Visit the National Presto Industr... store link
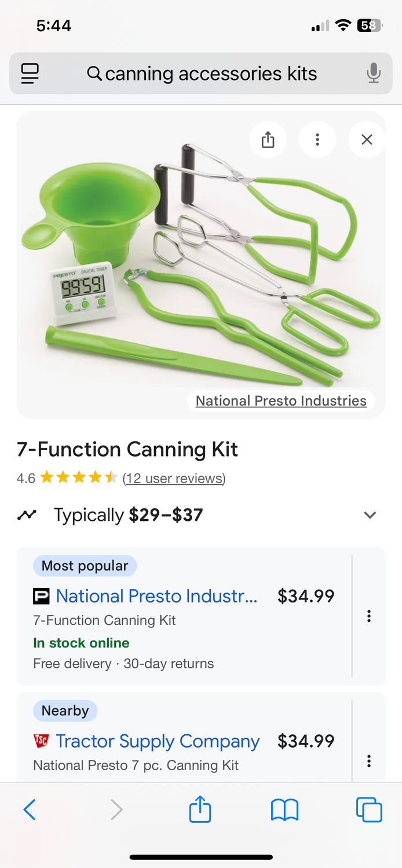 pyautogui.click(x=156, y=596)
